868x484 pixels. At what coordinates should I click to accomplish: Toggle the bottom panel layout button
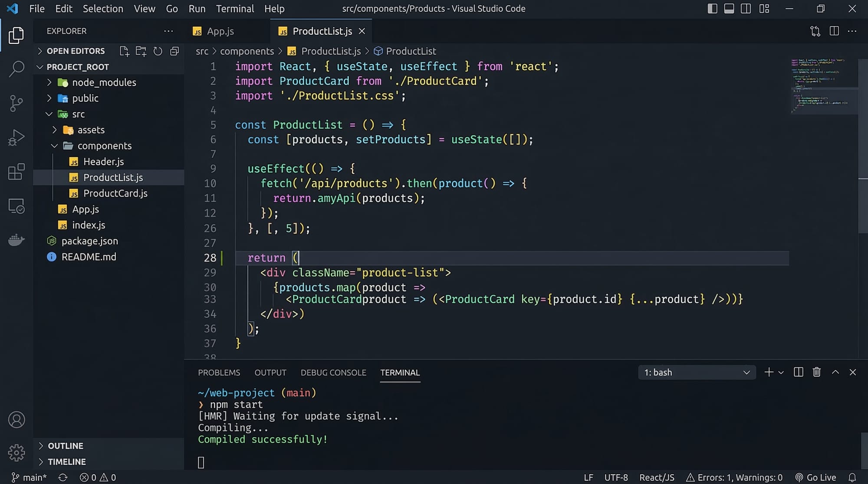coord(729,9)
